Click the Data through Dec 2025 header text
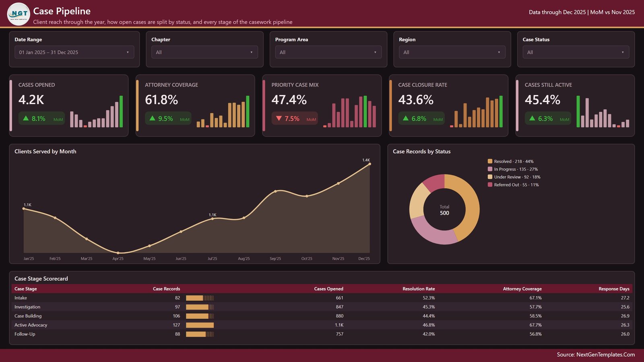Image resolution: width=644 pixels, height=362 pixels. coord(557,12)
